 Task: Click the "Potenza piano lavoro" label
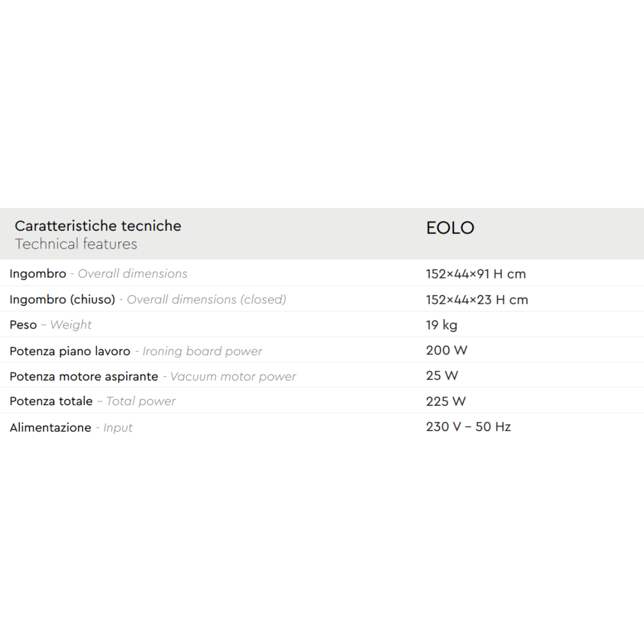(70, 351)
